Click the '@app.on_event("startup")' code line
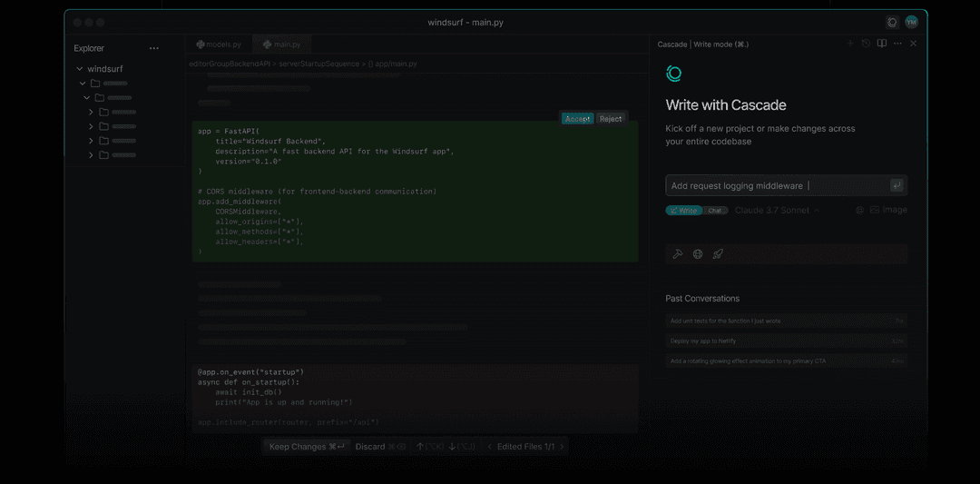980x484 pixels. coord(250,372)
